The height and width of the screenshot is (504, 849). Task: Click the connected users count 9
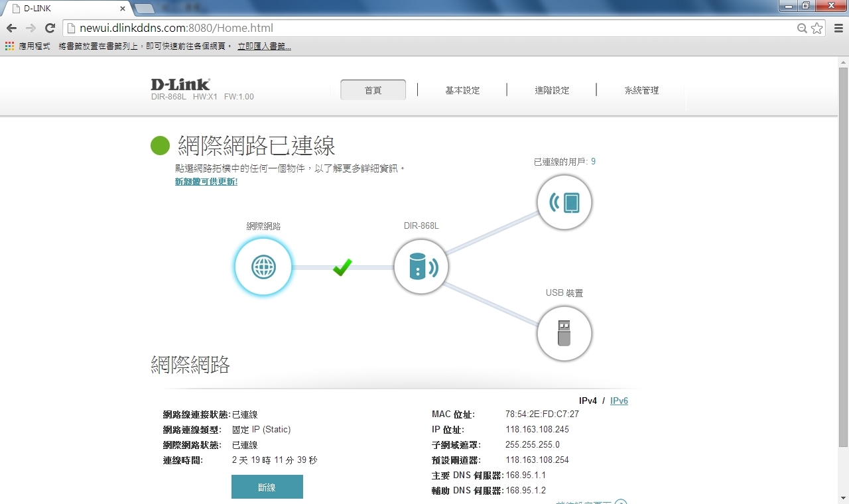click(593, 161)
